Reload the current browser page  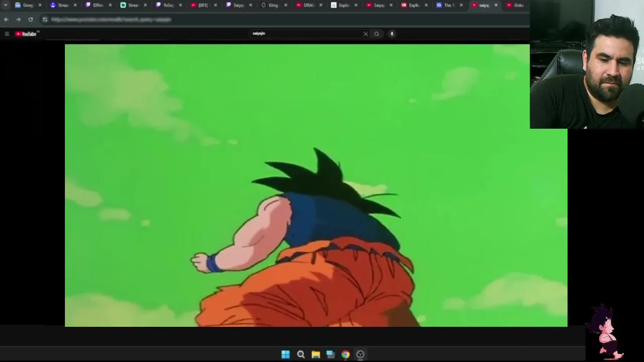[x=31, y=19]
